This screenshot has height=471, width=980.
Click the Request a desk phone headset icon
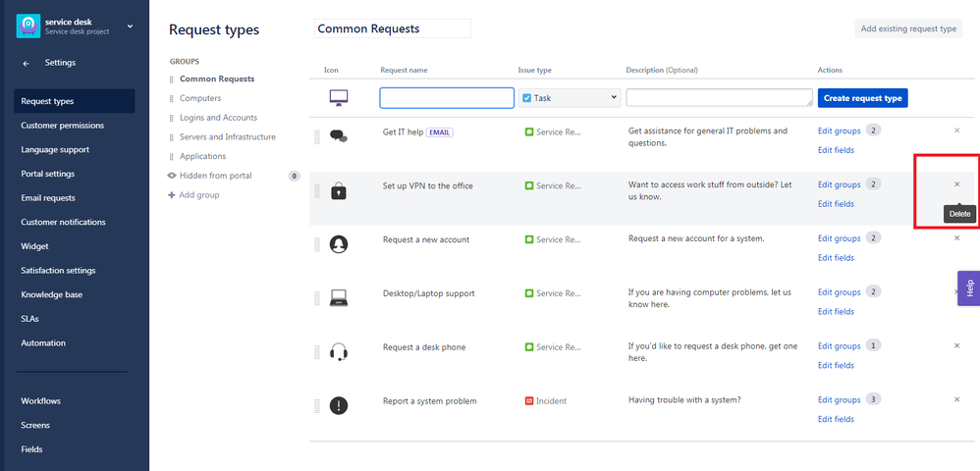pyautogui.click(x=338, y=351)
